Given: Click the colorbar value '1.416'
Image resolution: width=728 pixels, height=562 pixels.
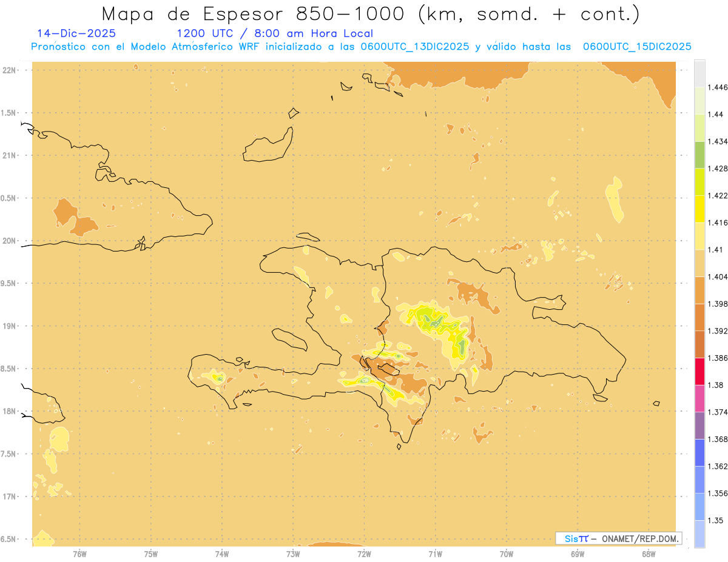Looking at the screenshot, I should (718, 222).
